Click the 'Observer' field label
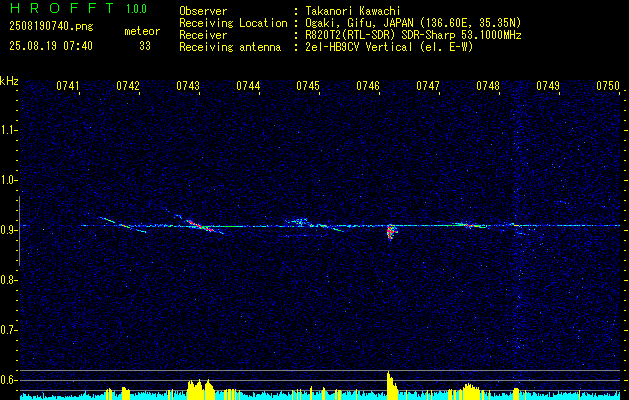The width and height of the screenshot is (629, 400). tap(203, 11)
